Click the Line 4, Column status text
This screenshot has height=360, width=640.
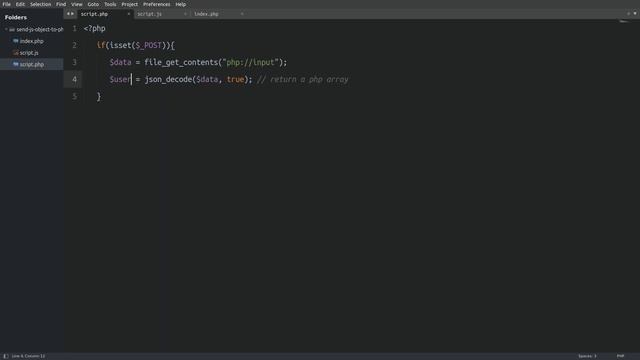[x=28, y=356]
